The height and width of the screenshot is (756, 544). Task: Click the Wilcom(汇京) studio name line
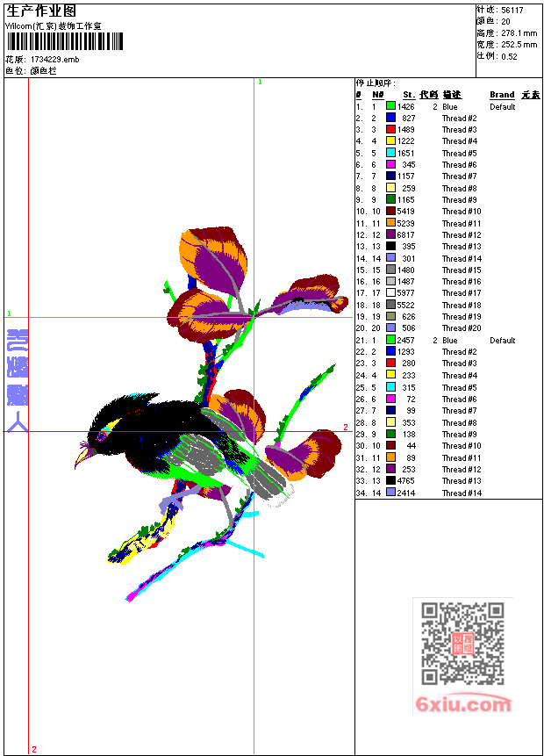coord(54,26)
